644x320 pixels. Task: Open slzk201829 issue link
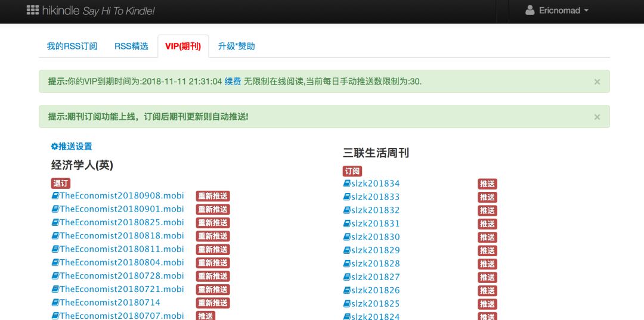pyautogui.click(x=371, y=250)
